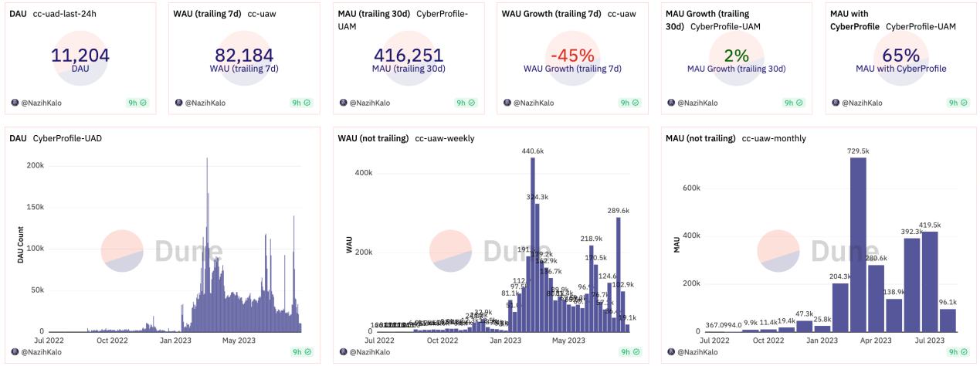Click author avatar in WAU Growth card
Viewport: 980px width, 366px height.
[506, 103]
